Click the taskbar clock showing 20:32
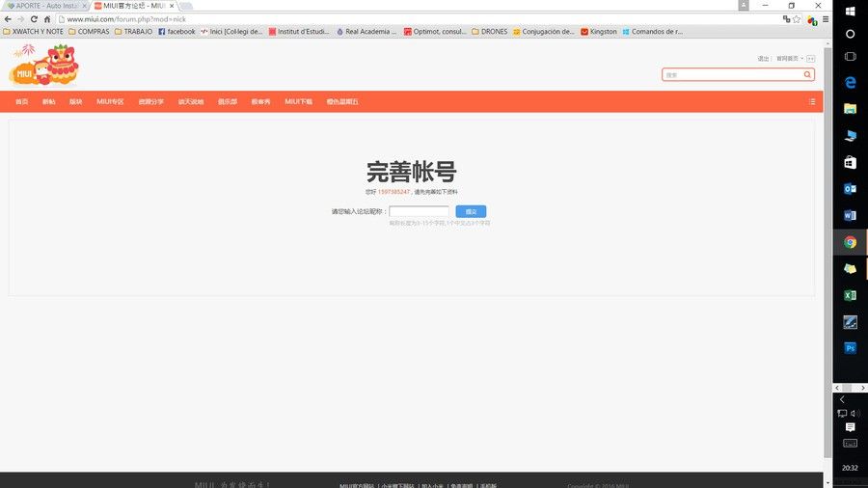 coord(850,468)
